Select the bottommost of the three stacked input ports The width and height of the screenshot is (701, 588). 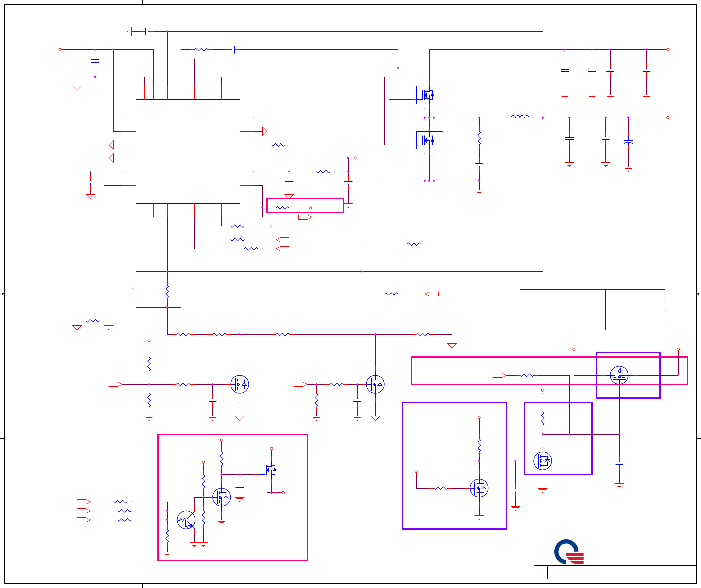click(x=84, y=520)
